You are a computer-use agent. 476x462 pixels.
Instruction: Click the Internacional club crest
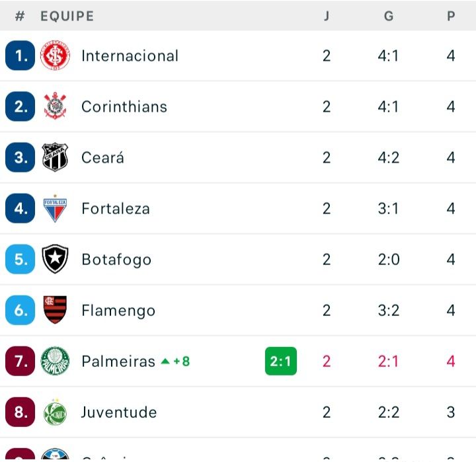point(55,56)
